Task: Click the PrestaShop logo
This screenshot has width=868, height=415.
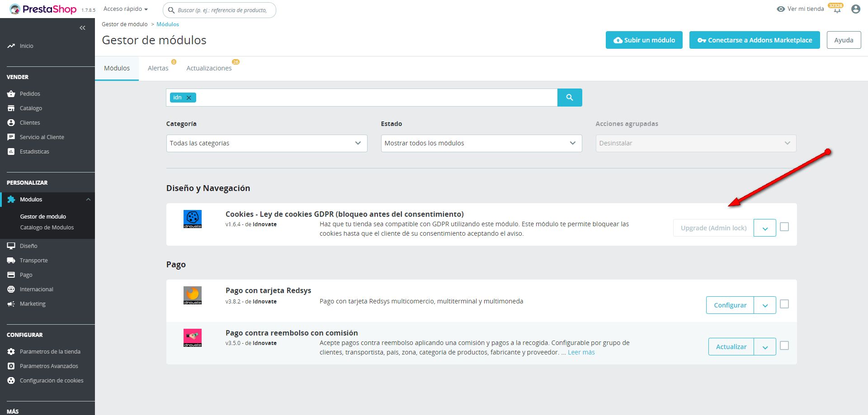Action: click(43, 9)
